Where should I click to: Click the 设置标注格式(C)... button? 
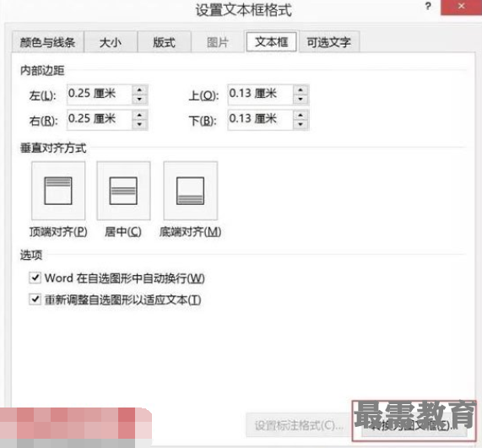(299, 425)
